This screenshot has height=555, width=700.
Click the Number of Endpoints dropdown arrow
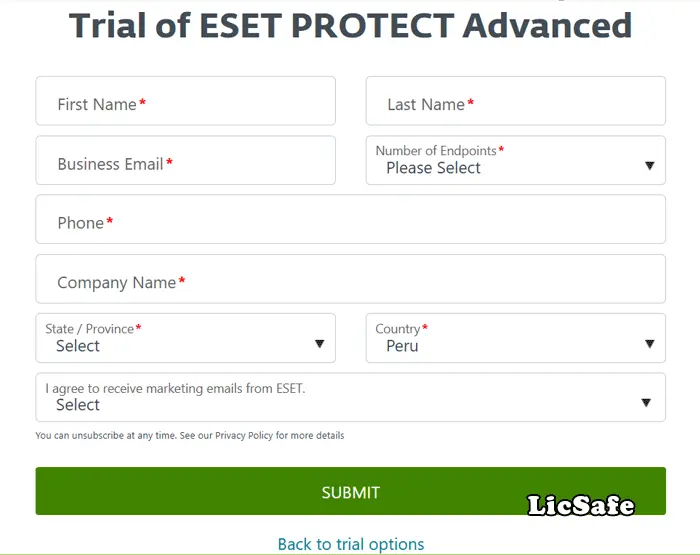click(649, 166)
